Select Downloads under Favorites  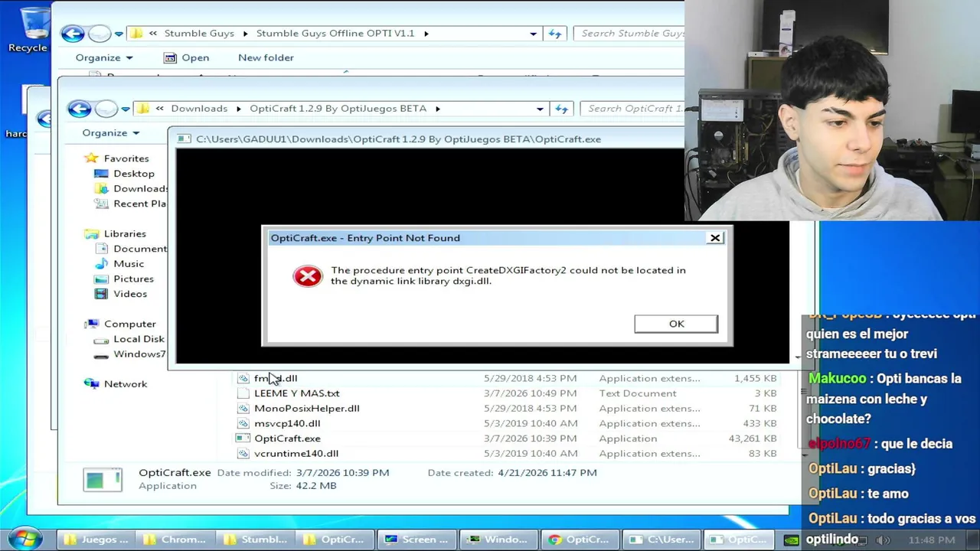pyautogui.click(x=130, y=188)
